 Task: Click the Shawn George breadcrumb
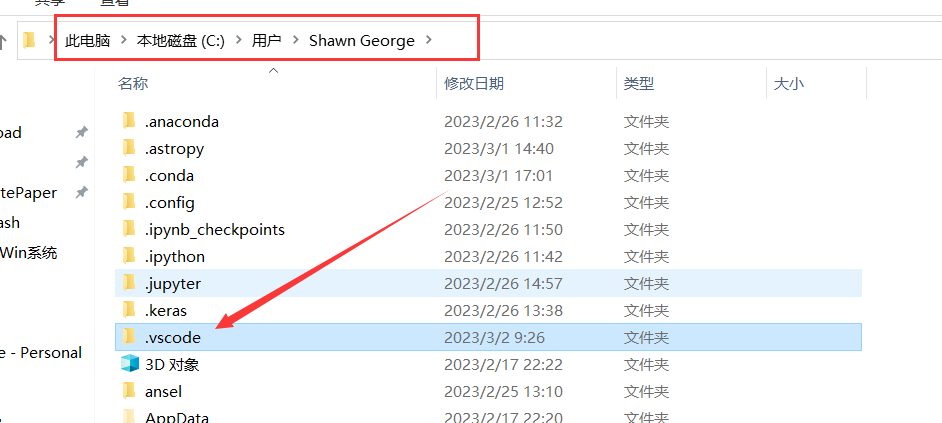point(362,41)
